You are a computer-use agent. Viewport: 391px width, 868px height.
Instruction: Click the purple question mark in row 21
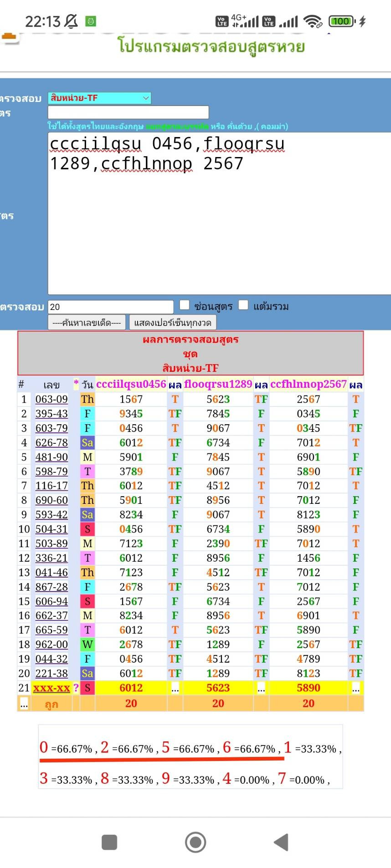76,688
